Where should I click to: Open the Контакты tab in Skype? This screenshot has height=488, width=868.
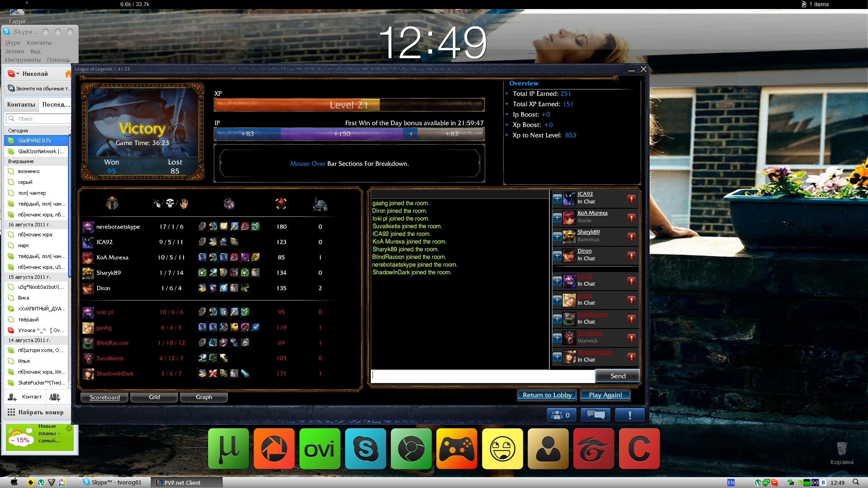tap(21, 104)
